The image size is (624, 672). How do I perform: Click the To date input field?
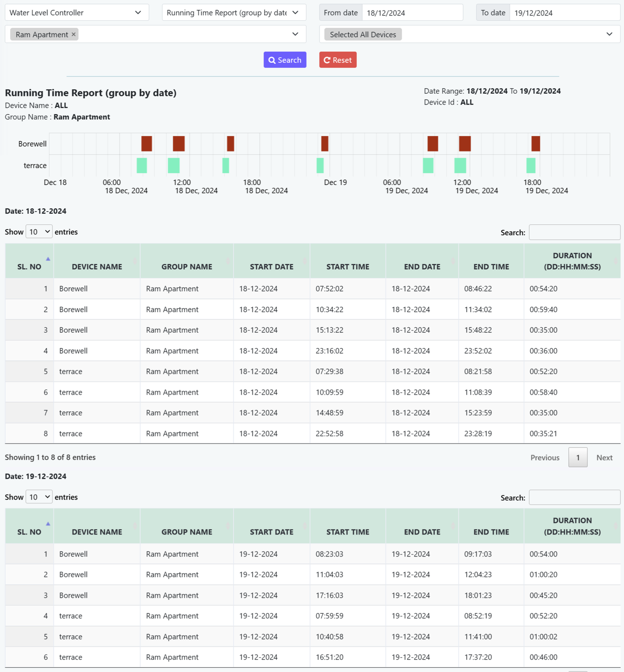click(564, 12)
